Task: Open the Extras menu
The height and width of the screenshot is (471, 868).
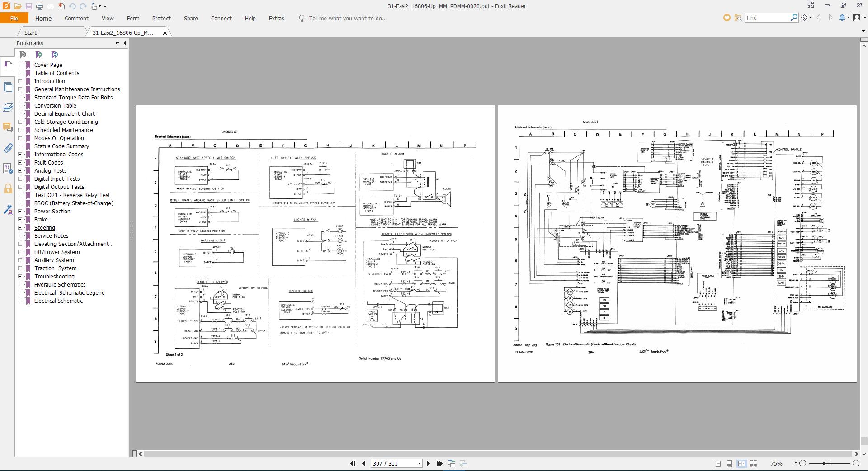Action: pyautogui.click(x=276, y=18)
